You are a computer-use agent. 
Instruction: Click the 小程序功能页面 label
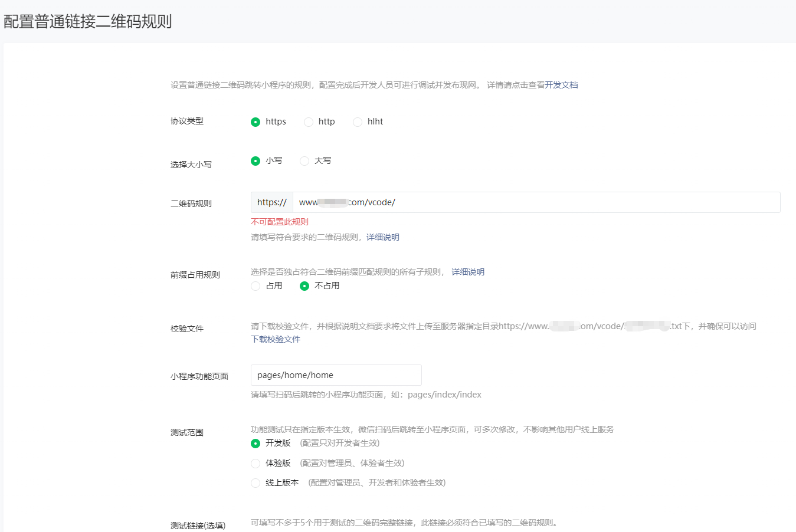[199, 376]
